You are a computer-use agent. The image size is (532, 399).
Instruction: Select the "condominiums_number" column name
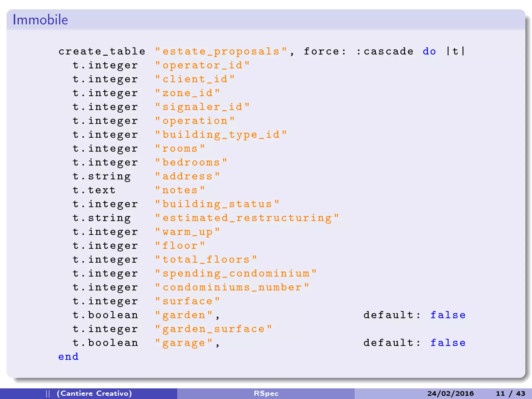click(x=232, y=287)
